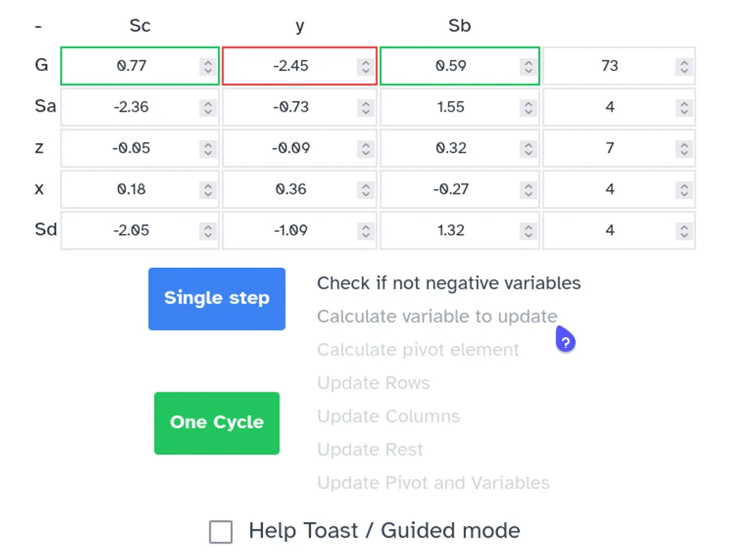The height and width of the screenshot is (560, 731).
Task: Click stepper arrows on the 73 value
Action: click(x=684, y=67)
